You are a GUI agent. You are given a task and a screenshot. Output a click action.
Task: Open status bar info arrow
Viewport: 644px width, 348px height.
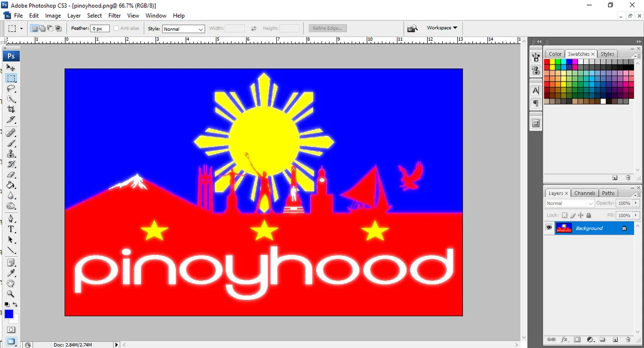(x=117, y=344)
